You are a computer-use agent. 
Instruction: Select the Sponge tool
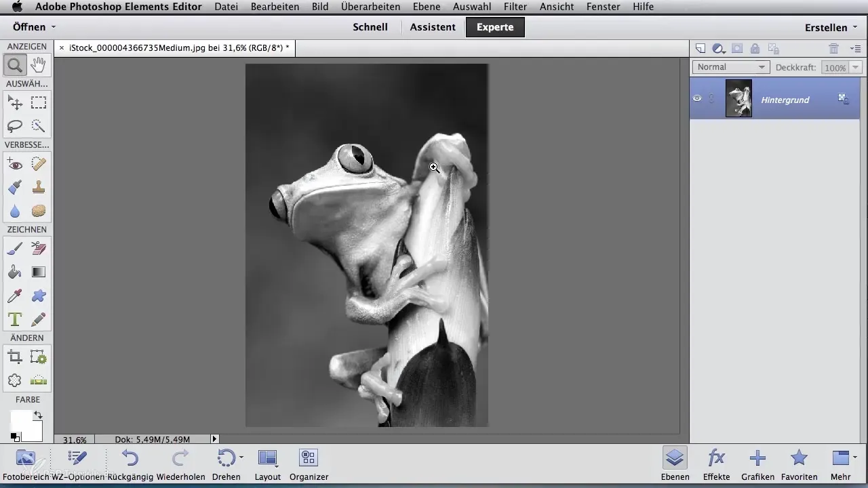(x=39, y=211)
